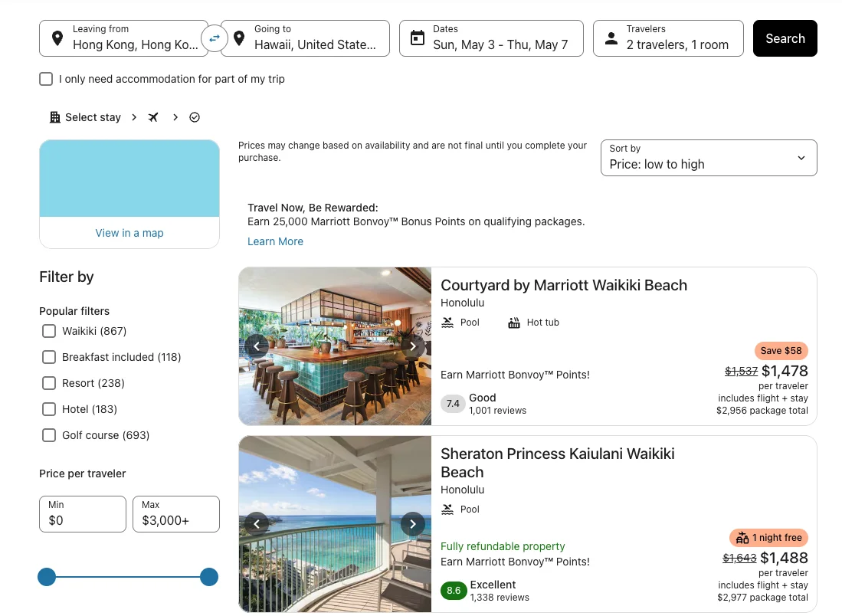Toggle the Breakfast included filter
Image resolution: width=842 pixels, height=616 pixels.
49,357
